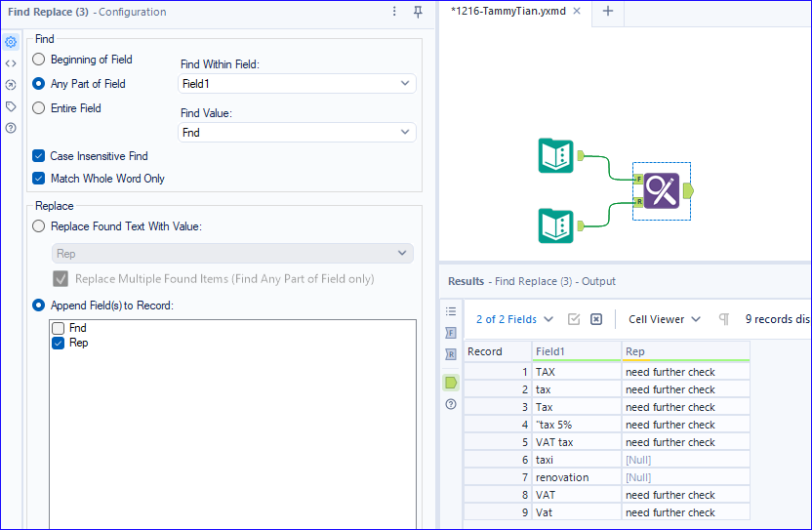Check the Fnd field in append list
This screenshot has height=530, width=812.
tap(59, 329)
